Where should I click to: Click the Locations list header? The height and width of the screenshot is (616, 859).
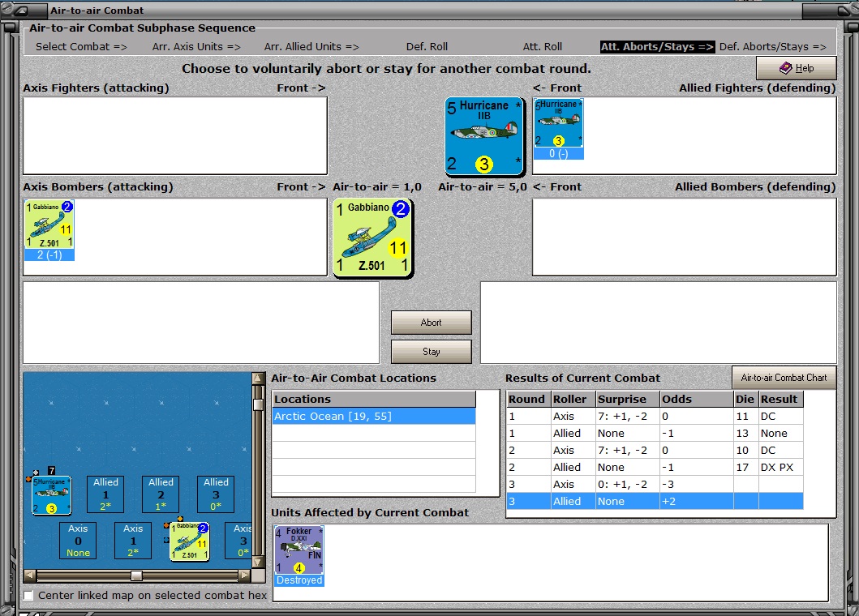tap(374, 399)
